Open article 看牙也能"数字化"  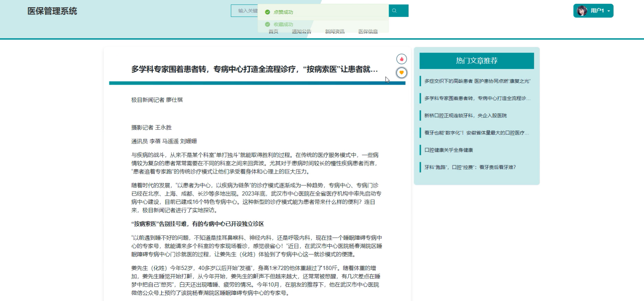pyautogui.click(x=477, y=133)
